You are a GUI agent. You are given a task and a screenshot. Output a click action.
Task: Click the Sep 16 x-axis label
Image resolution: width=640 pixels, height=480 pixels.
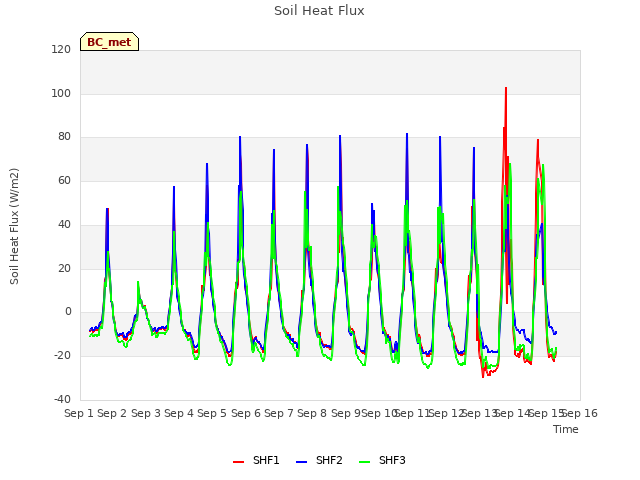(580, 413)
